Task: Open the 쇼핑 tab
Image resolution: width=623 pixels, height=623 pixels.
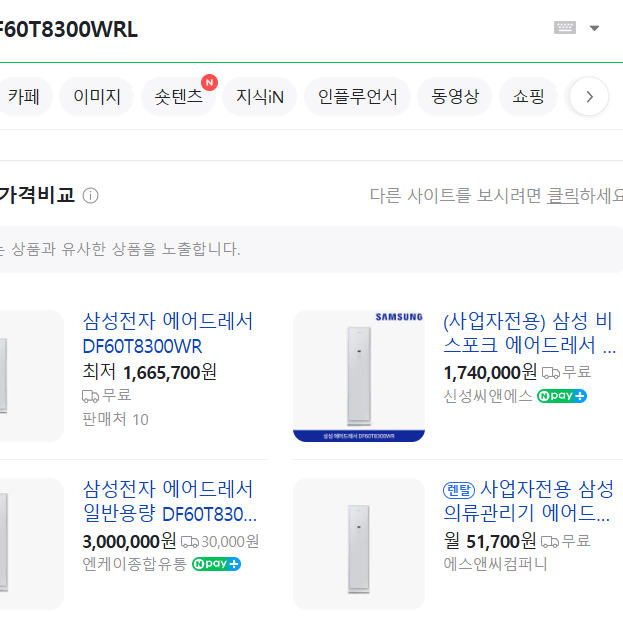Action: click(x=528, y=97)
